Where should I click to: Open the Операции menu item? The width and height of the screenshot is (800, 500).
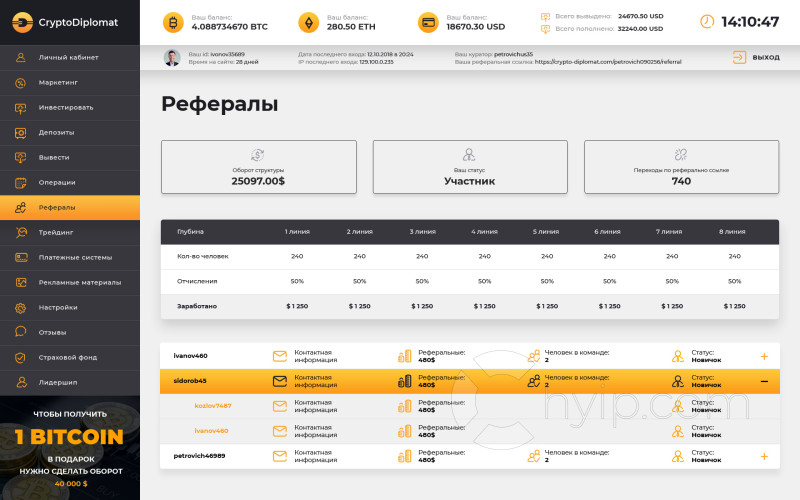[x=70, y=183]
